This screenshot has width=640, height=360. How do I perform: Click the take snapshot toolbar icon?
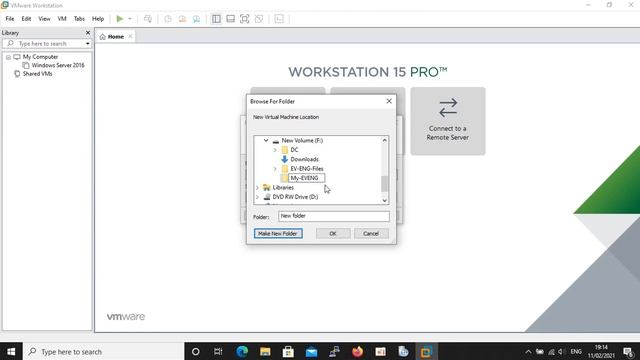[168, 19]
